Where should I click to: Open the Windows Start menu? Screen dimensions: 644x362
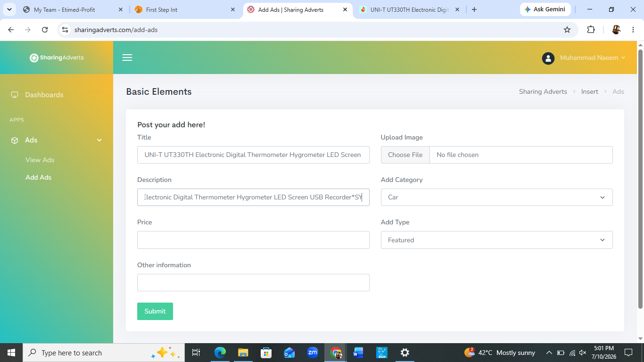point(11,353)
